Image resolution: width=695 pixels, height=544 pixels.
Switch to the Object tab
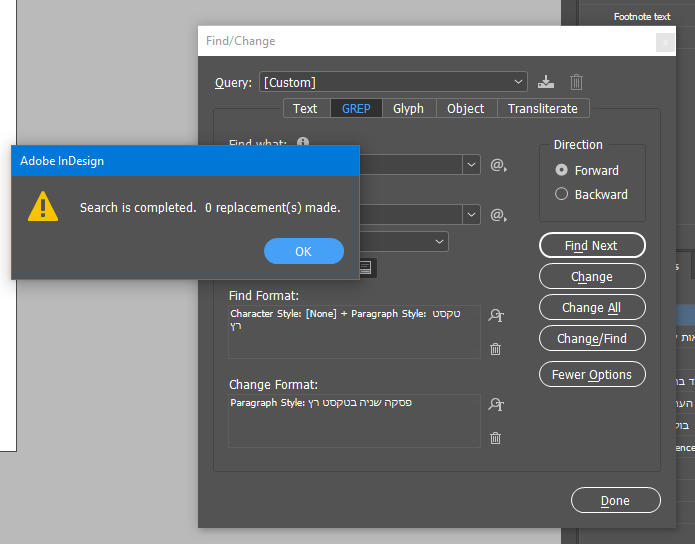(x=466, y=109)
